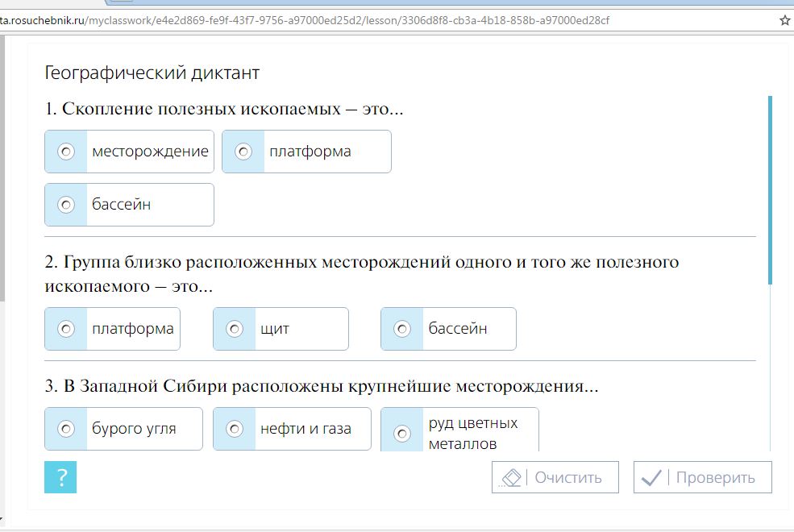Click the Очистить button
794x532 pixels.
point(555,477)
